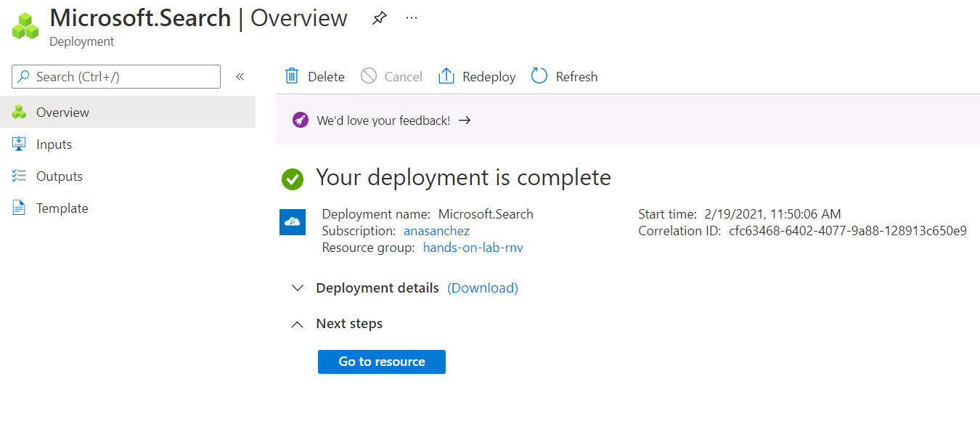Image resolution: width=980 pixels, height=424 pixels.
Task: Click Go to resource button
Action: [x=382, y=362]
